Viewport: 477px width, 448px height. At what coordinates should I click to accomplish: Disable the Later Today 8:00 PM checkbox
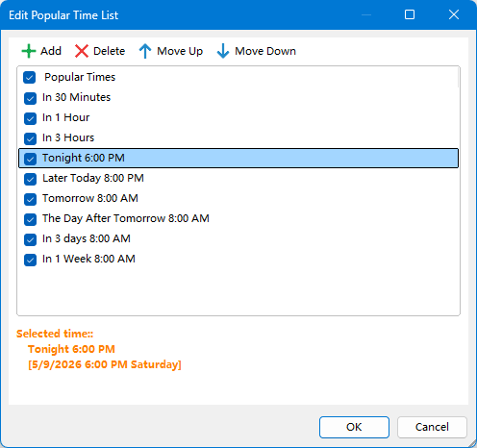pyautogui.click(x=30, y=179)
